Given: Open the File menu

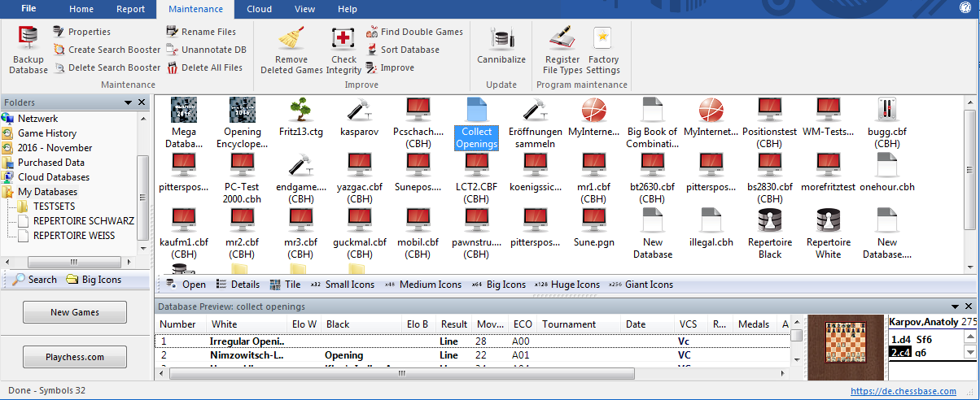Looking at the screenshot, I should pyautogui.click(x=28, y=9).
